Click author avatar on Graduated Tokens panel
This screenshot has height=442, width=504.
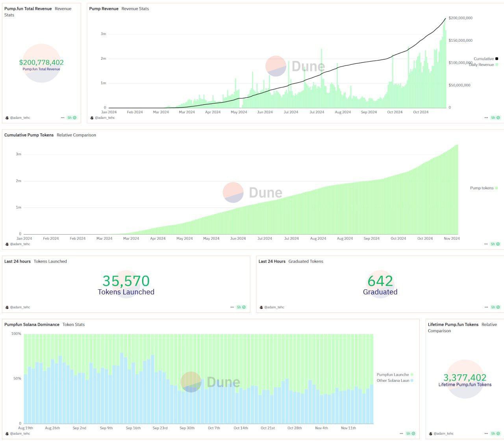261,307
